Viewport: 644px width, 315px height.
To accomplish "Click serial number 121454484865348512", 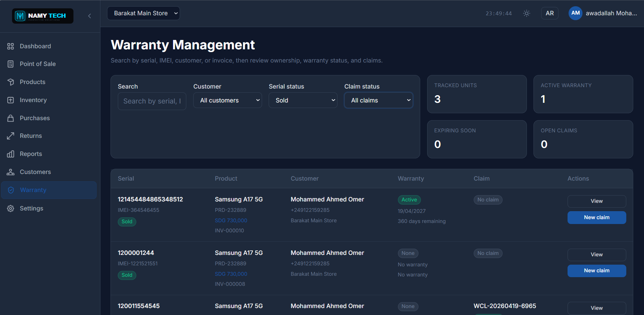I will 150,199.
